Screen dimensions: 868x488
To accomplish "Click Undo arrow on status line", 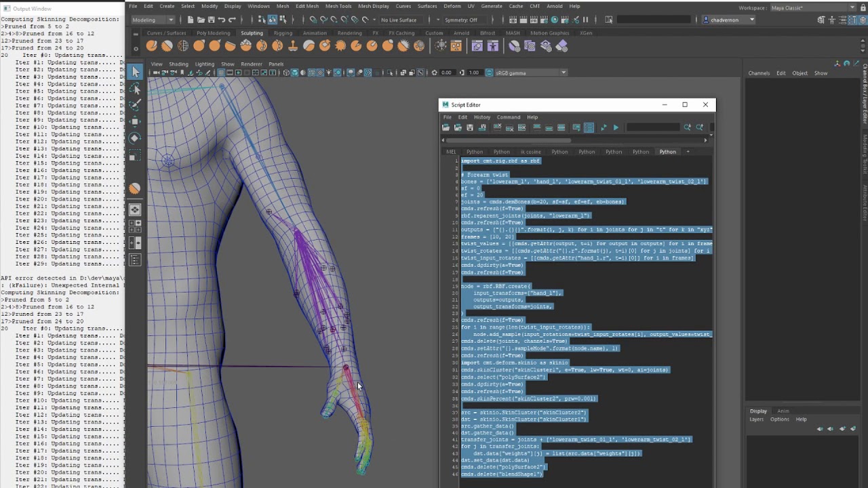I will (x=222, y=20).
